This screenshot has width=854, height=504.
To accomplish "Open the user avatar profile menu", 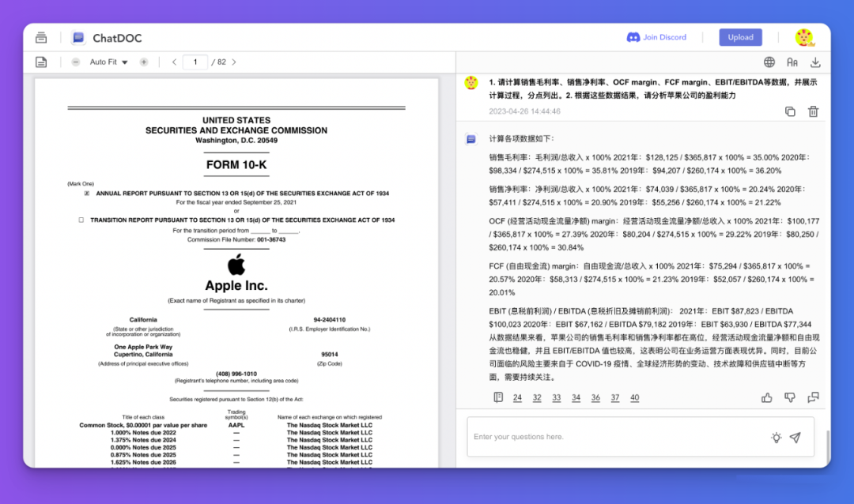I will [x=804, y=38].
